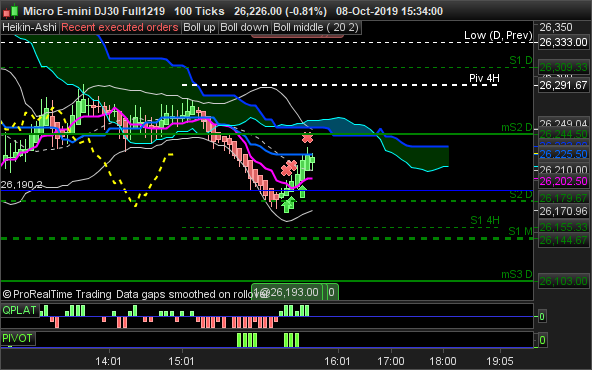Click the 17:00 time axis label
The height and width of the screenshot is (370, 592).
point(391,361)
